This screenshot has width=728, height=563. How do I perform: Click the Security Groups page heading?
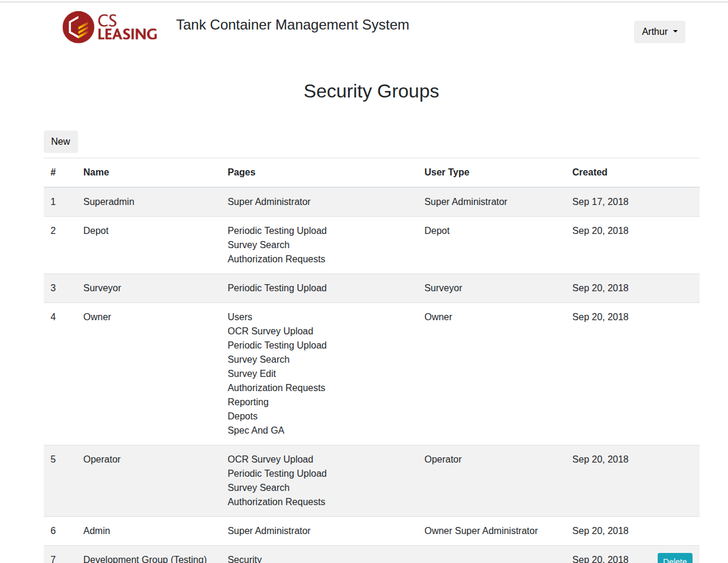coord(371,91)
